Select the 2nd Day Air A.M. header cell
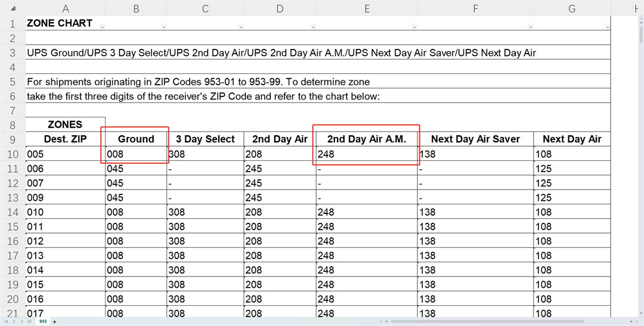This screenshot has height=326, width=644. pyautogui.click(x=366, y=139)
